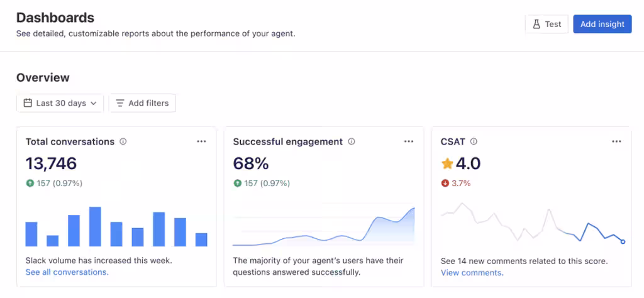
Task: Open the View comments link
Action: 472,273
